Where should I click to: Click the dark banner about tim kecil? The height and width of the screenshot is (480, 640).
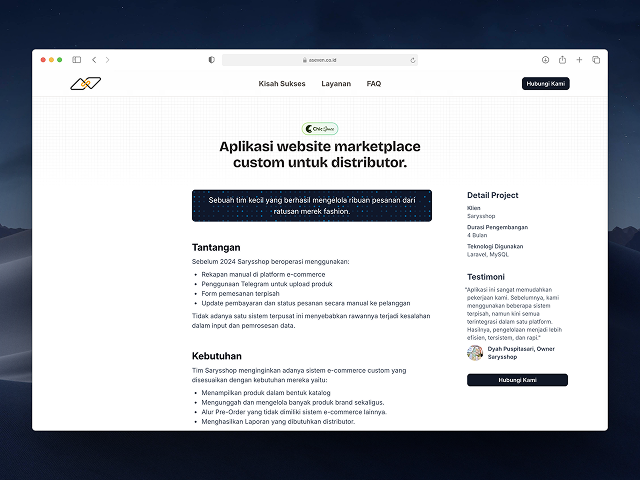[x=312, y=206]
